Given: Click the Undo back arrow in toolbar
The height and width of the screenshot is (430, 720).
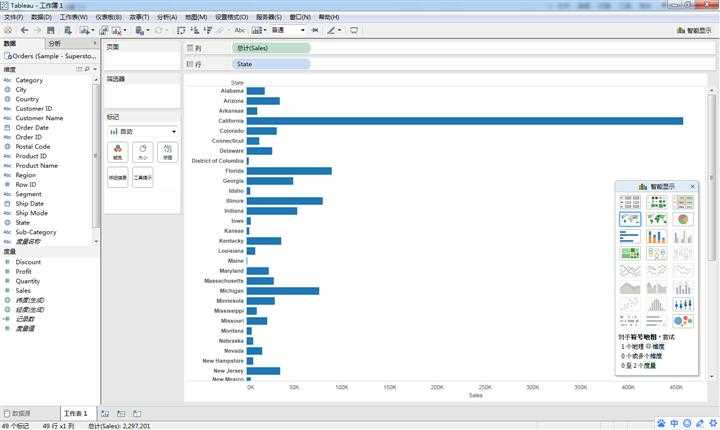Looking at the screenshot, I should (x=24, y=30).
